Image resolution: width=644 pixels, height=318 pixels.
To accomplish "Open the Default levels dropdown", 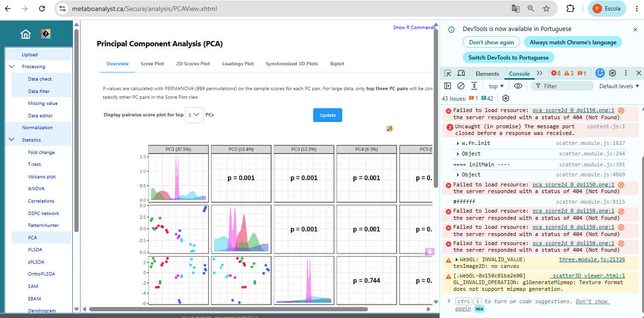I will click(619, 86).
